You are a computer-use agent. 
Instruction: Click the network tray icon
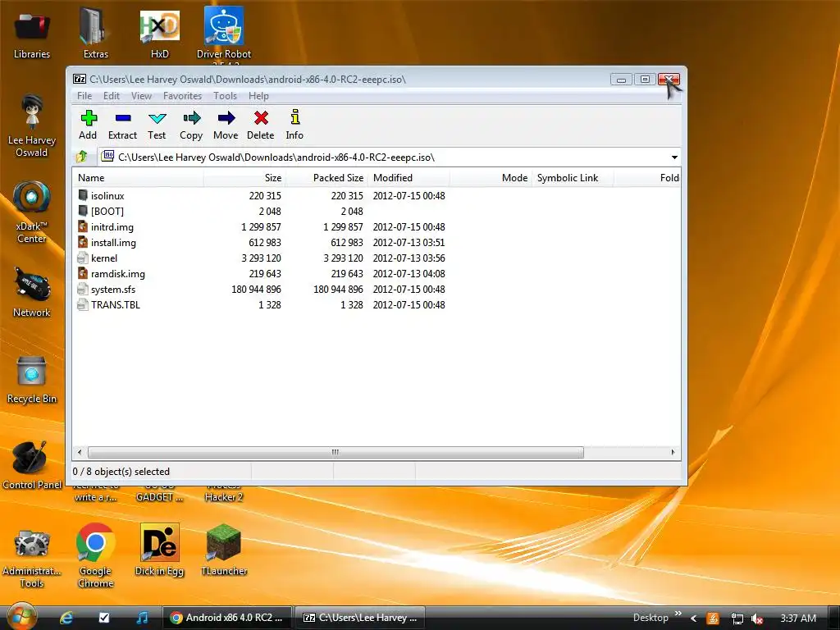tap(737, 619)
